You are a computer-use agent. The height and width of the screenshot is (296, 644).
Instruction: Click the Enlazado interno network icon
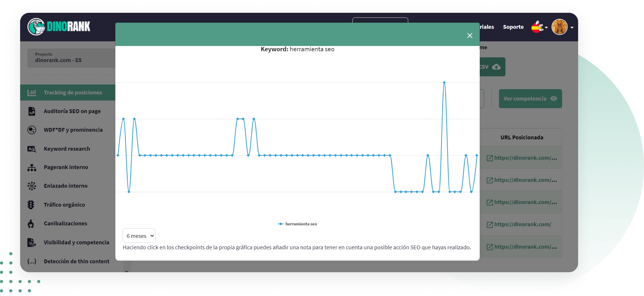32,186
